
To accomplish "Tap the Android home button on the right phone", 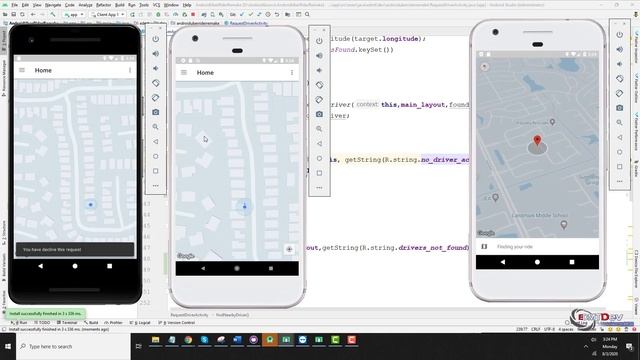I will click(x=537, y=262).
